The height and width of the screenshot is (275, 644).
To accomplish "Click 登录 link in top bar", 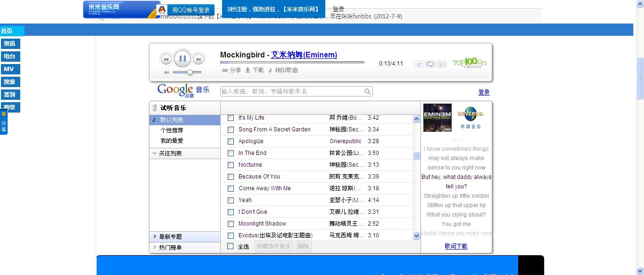I will coord(339,9).
